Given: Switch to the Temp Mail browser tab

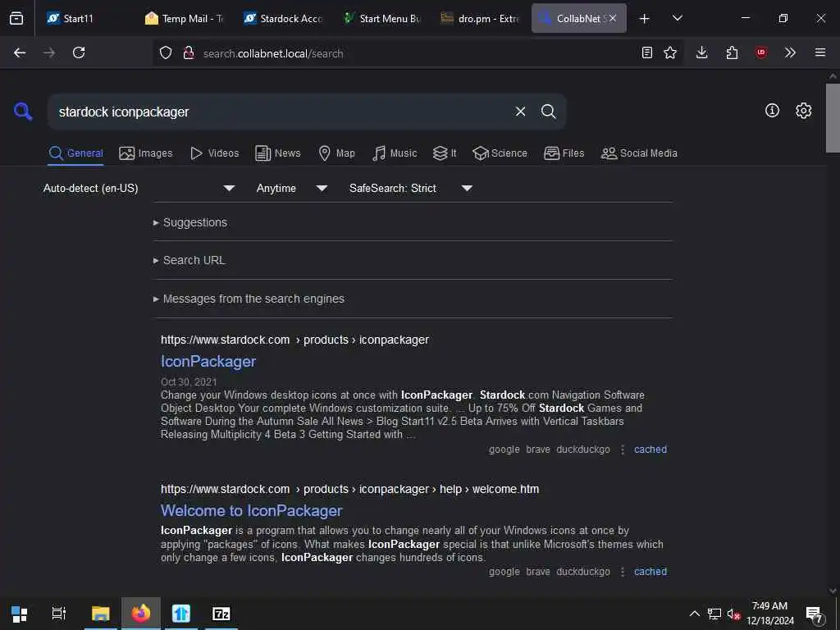Looking at the screenshot, I should tap(185, 18).
